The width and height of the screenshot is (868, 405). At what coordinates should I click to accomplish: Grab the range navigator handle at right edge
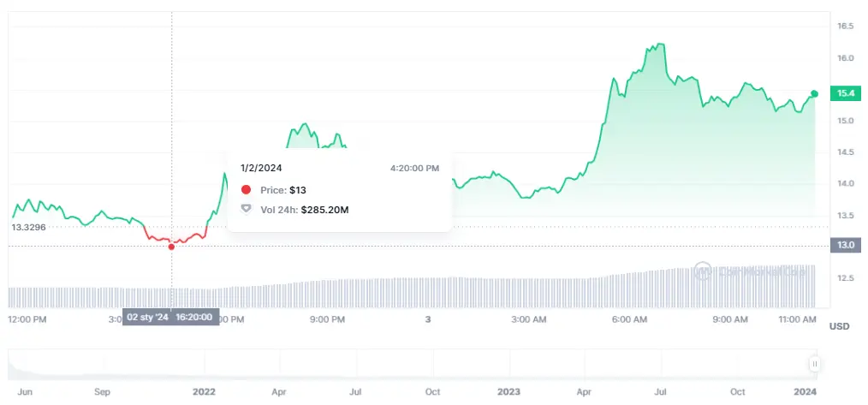(814, 364)
